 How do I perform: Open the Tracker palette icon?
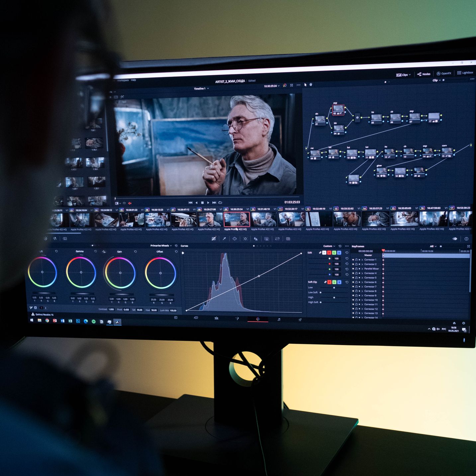pyautogui.click(x=245, y=238)
